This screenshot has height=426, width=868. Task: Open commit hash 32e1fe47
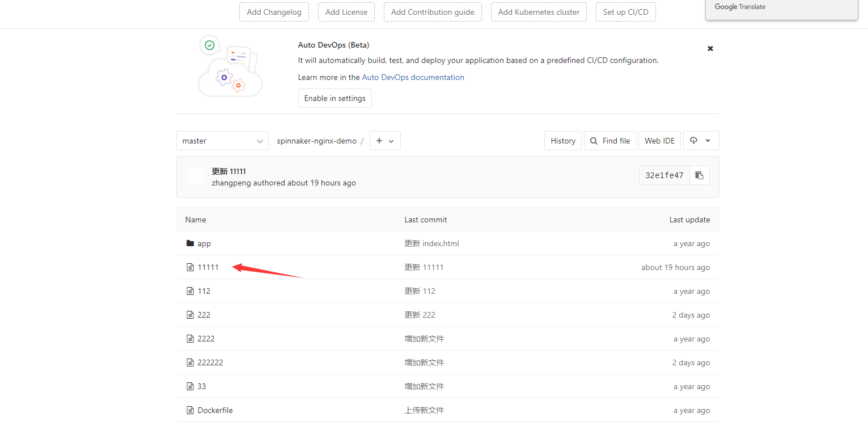pos(664,175)
